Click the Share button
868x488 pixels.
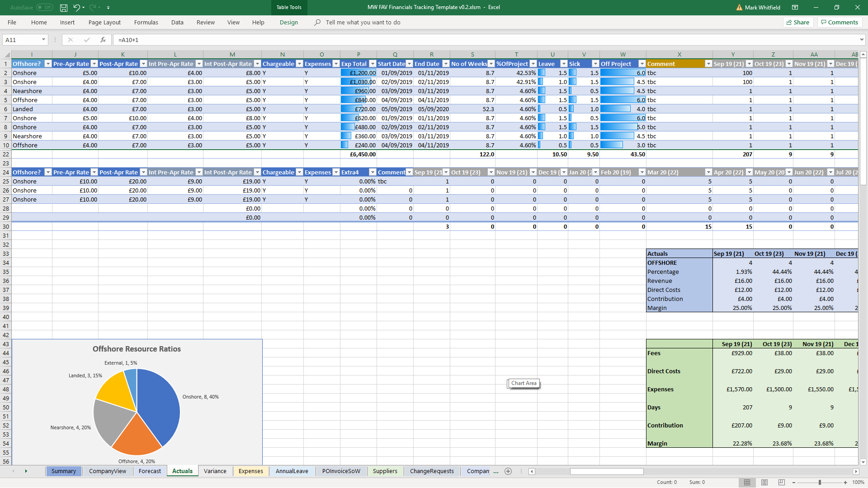point(798,22)
